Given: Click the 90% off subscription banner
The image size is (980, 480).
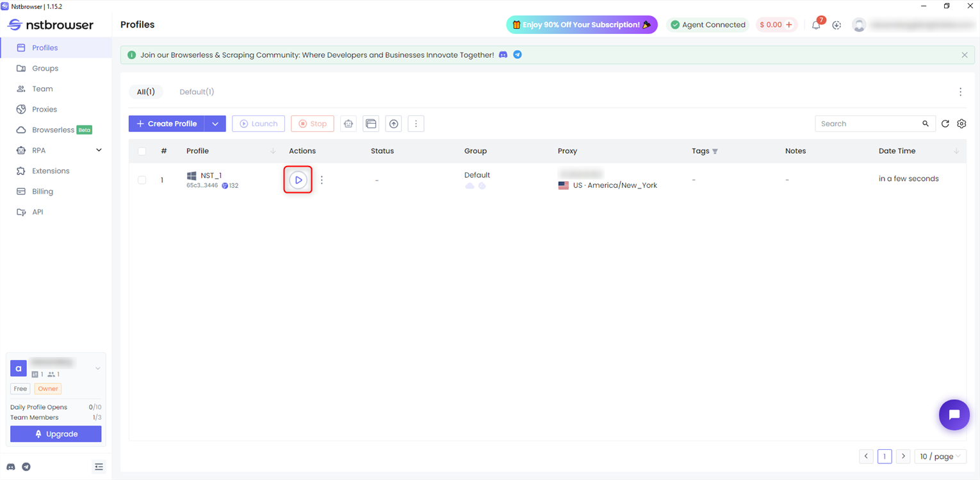Looking at the screenshot, I should (582, 24).
